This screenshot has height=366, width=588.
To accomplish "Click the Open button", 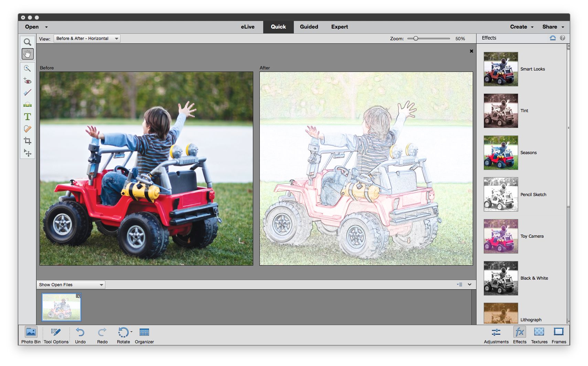I will (32, 27).
